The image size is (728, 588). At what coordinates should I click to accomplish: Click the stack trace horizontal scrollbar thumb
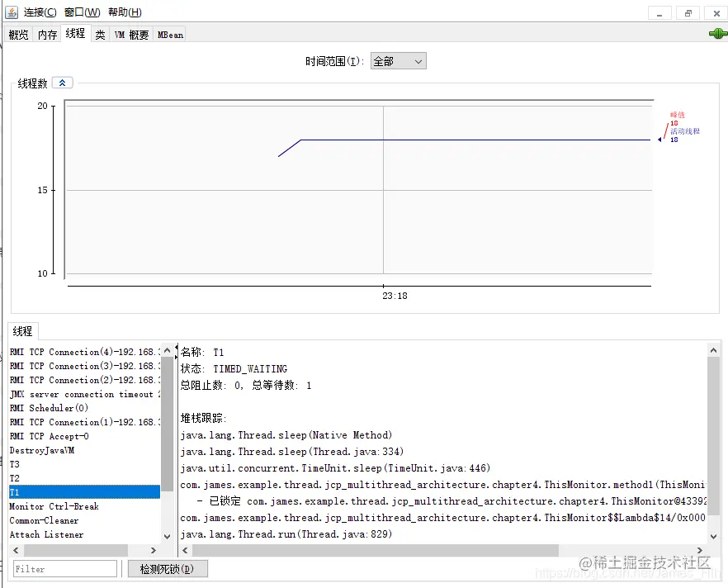[375, 550]
